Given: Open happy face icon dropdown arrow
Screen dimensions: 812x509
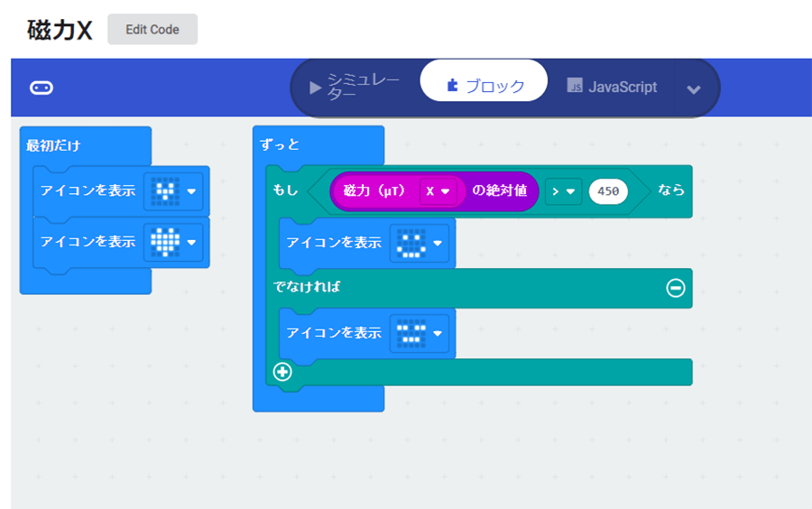Looking at the screenshot, I should [438, 243].
